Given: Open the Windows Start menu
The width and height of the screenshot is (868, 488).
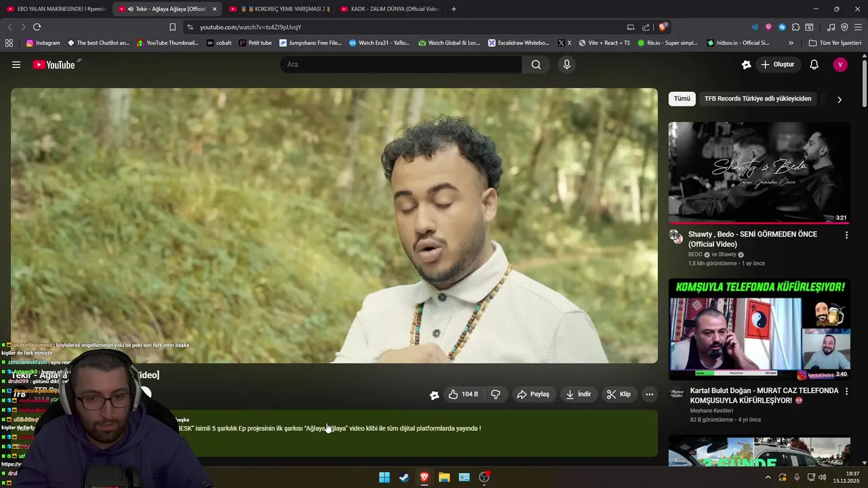Looking at the screenshot, I should pyautogui.click(x=384, y=477).
